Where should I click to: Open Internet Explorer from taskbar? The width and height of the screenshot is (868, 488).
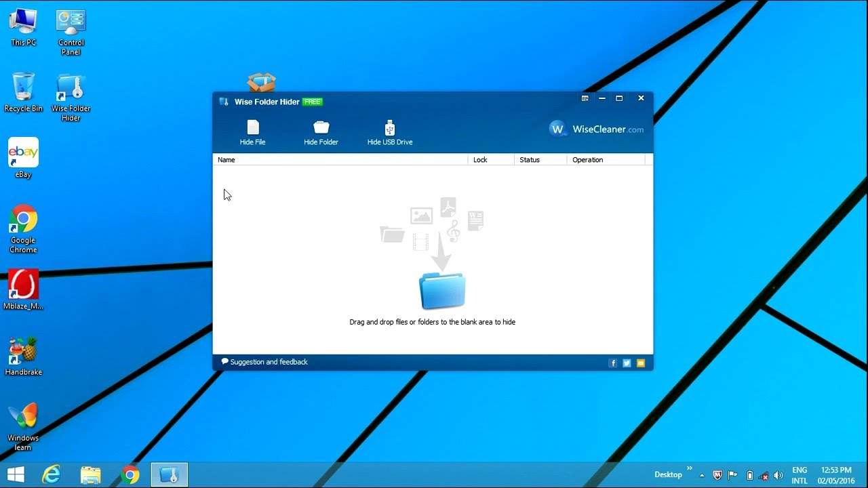tap(52, 474)
